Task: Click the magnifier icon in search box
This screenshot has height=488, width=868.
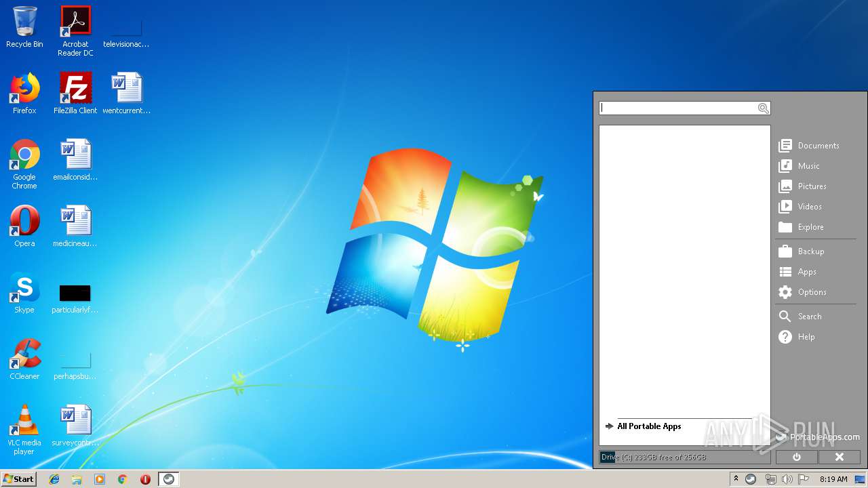Action: [x=763, y=108]
